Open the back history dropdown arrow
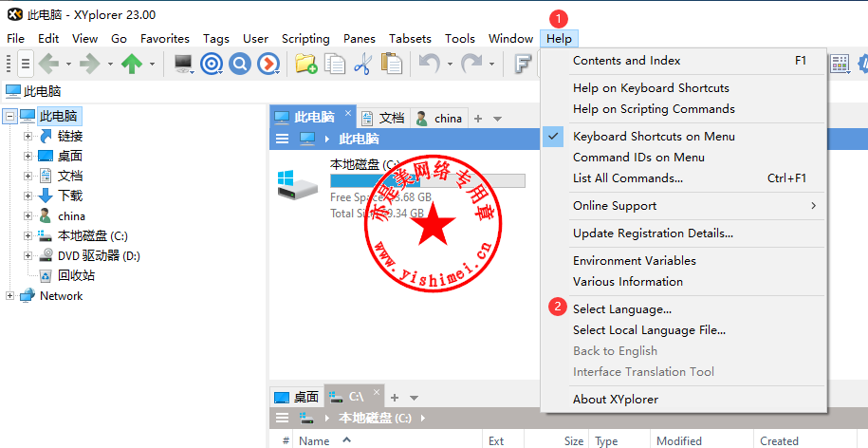Screen dimensions: 868x448 pos(68,65)
